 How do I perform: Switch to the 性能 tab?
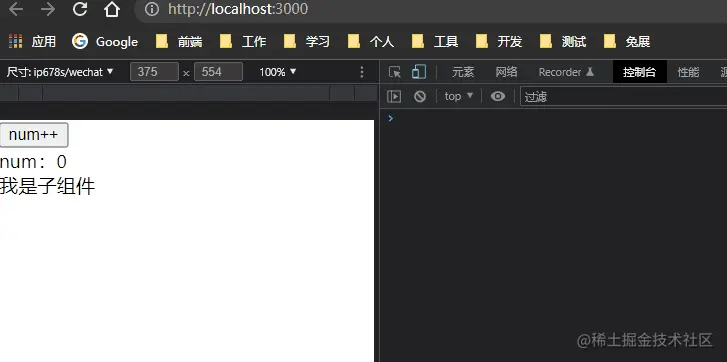coord(688,72)
